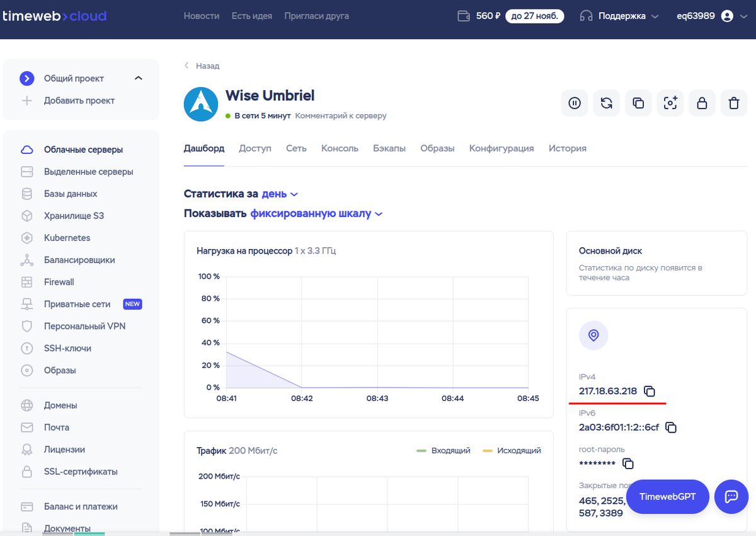Collapse the Общий проект chevron

[139, 78]
